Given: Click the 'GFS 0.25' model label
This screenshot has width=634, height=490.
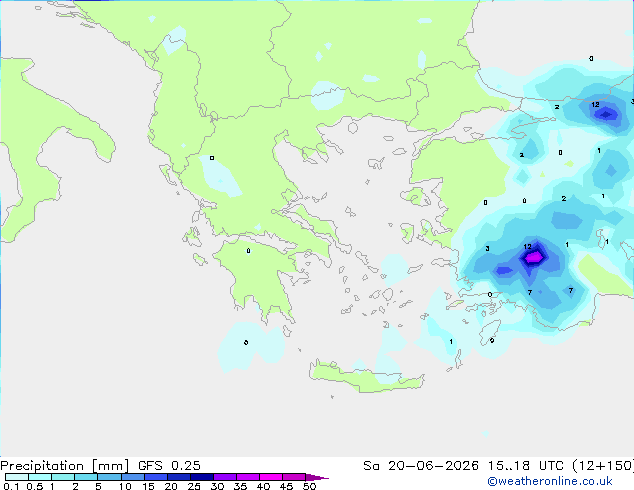Looking at the screenshot, I should point(169,466).
